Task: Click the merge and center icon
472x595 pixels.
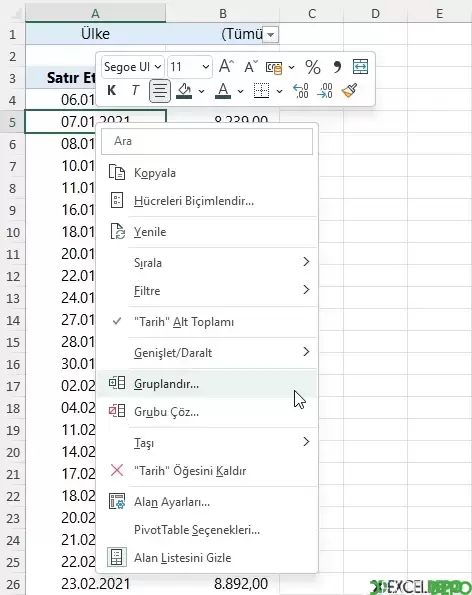Action: point(360,67)
